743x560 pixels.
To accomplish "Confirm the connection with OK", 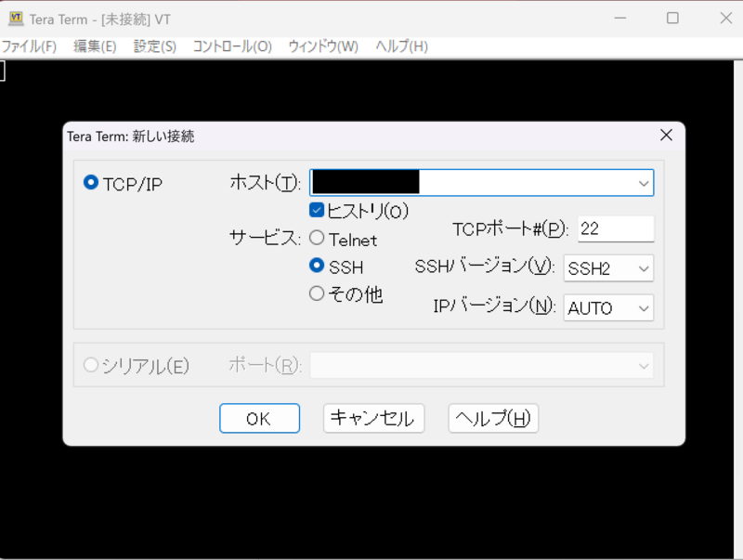I will tap(260, 418).
